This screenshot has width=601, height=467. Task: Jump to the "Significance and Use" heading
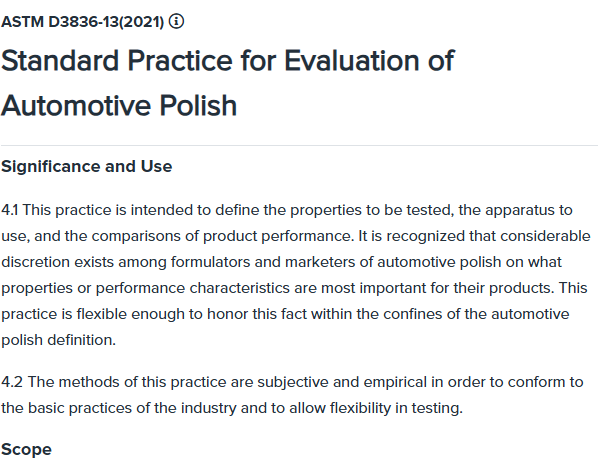(x=87, y=167)
